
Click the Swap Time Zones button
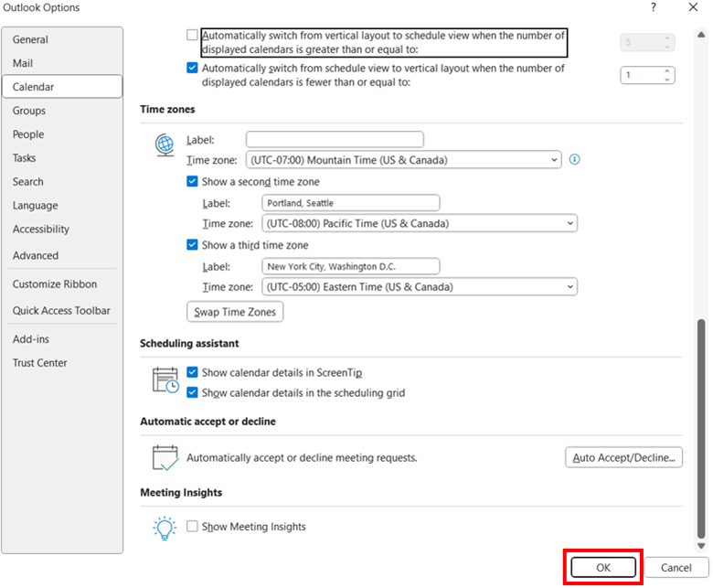(235, 312)
